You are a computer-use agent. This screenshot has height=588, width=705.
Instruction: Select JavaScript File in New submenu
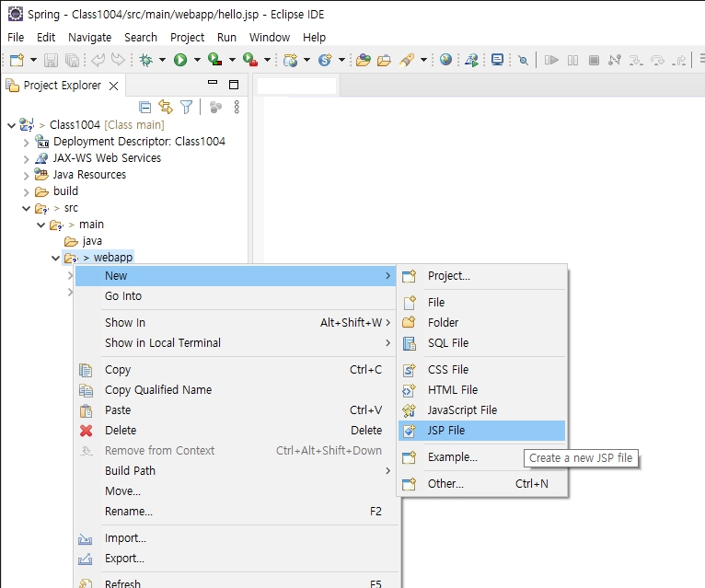pyautogui.click(x=481, y=410)
